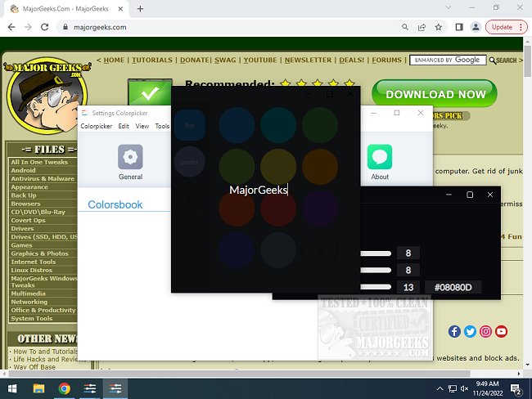Adjust the top color slider in picker
The height and width of the screenshot is (399, 532).
point(376,253)
